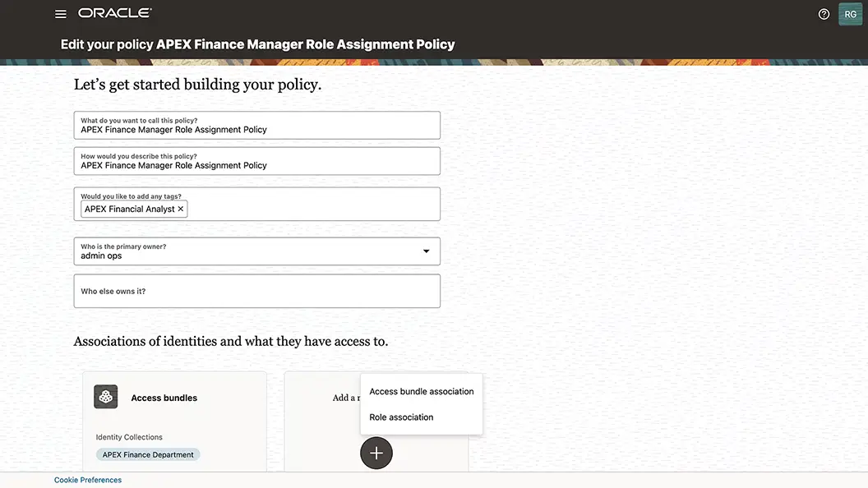Screen dimensions: 868x488
Task: Click the Access bundles card icon
Action: pos(106,397)
